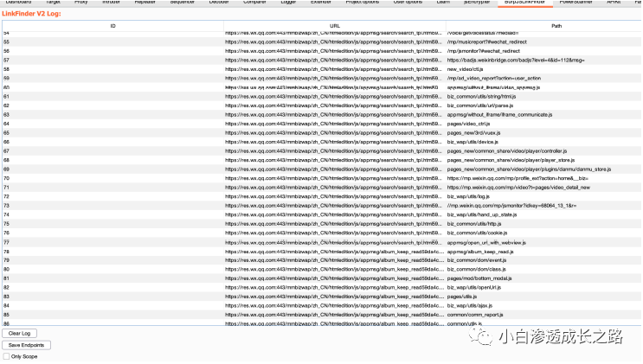Go to the Decoder tab
Viewport: 643px width, 364px height.
pyautogui.click(x=219, y=2)
